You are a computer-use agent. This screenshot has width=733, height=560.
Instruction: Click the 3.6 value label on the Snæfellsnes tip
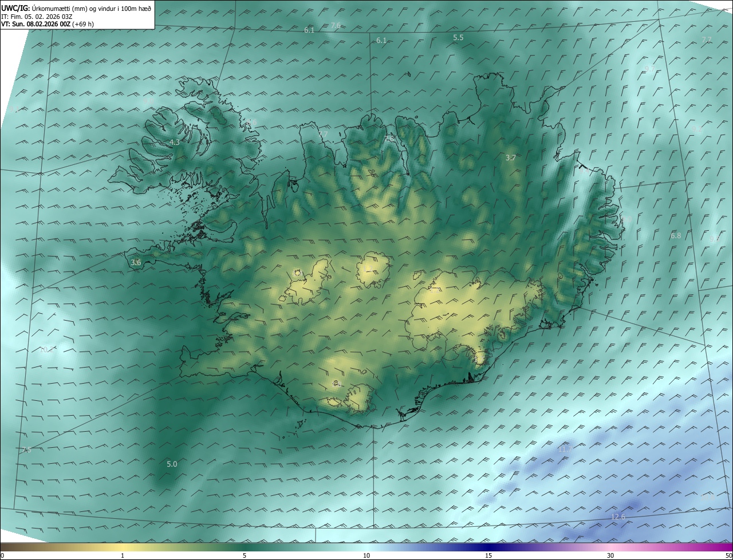136,262
